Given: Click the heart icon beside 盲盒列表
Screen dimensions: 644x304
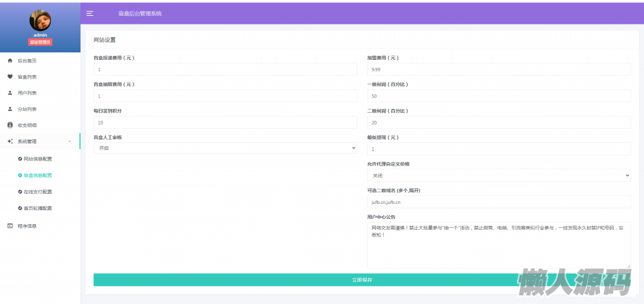Looking at the screenshot, I should [x=10, y=77].
